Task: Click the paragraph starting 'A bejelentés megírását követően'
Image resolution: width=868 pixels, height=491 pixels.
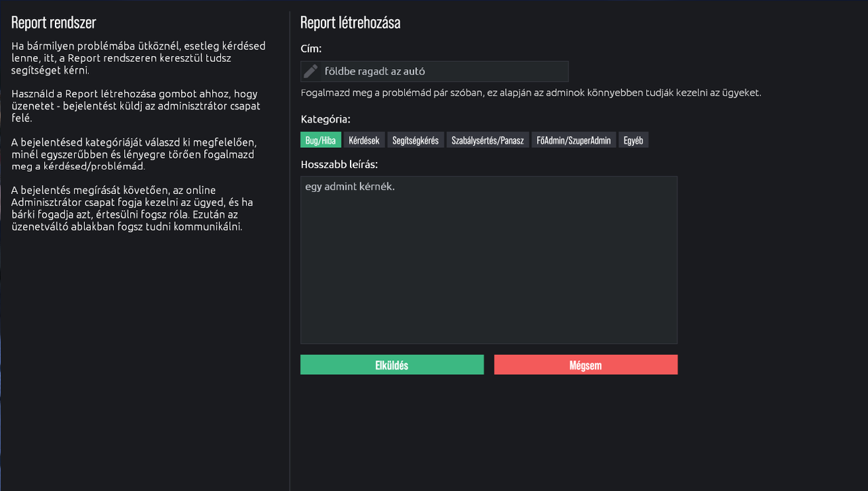Action: (133, 208)
